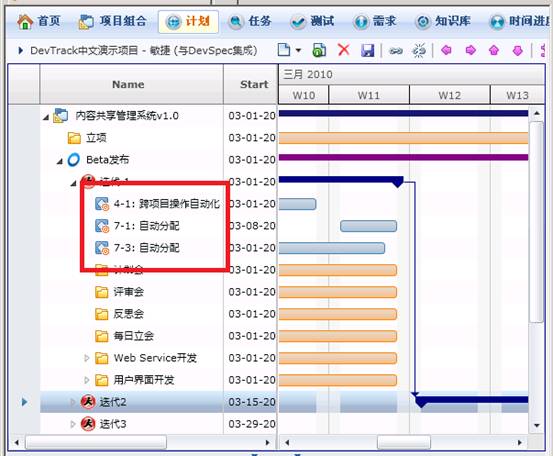The height and width of the screenshot is (456, 553).
Task: Expand the 迭代3 iteration node
Action: [73, 424]
